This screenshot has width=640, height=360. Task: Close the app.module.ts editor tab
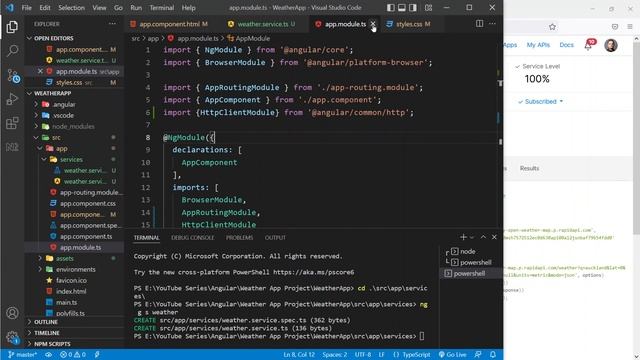pos(373,24)
